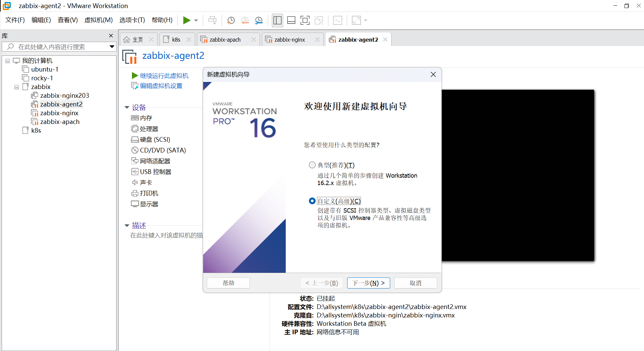Close the 新建虚拟机向导 dialog
This screenshot has height=351, width=644.
click(x=433, y=74)
